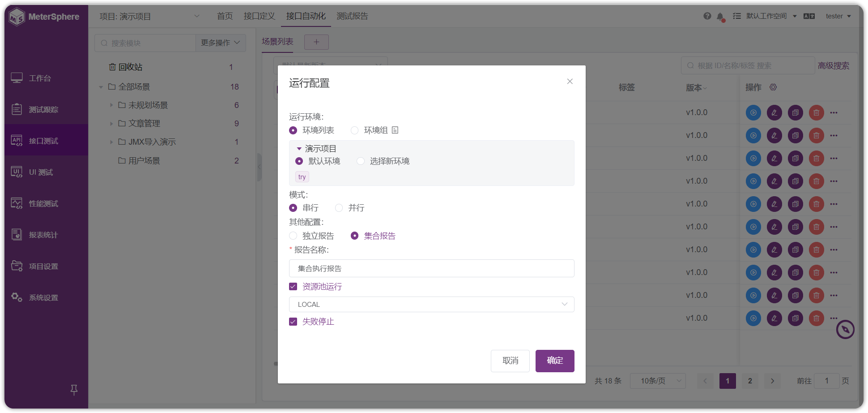
Task: Edit the scenario in the second table row
Action: [x=774, y=136]
